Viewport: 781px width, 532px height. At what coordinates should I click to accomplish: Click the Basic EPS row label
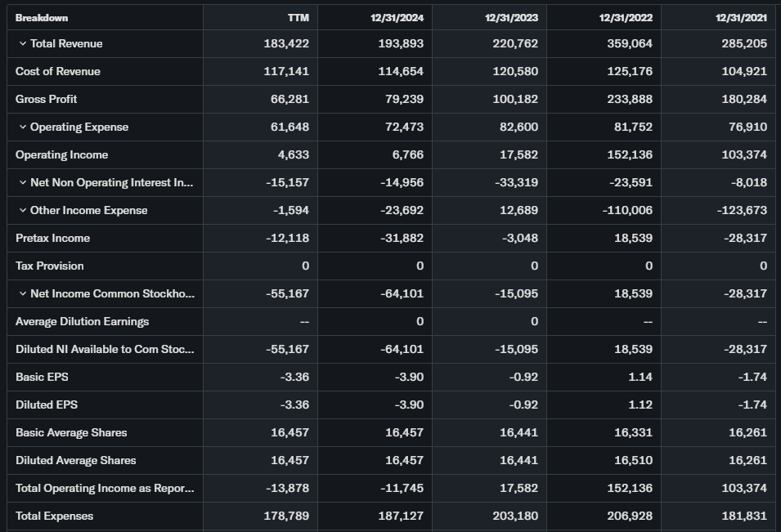click(x=40, y=378)
